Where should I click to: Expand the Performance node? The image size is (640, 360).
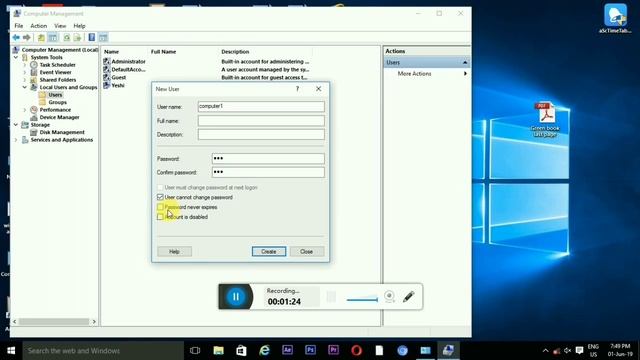(x=25, y=110)
